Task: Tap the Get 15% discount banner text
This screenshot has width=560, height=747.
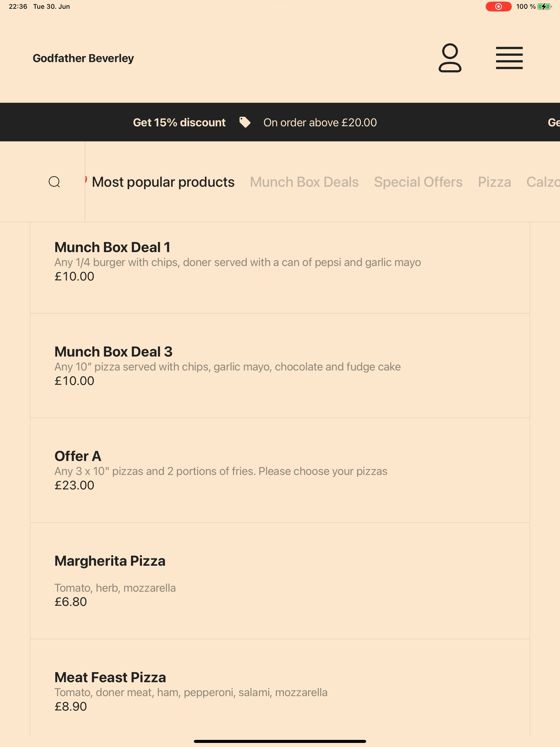Action: click(179, 122)
